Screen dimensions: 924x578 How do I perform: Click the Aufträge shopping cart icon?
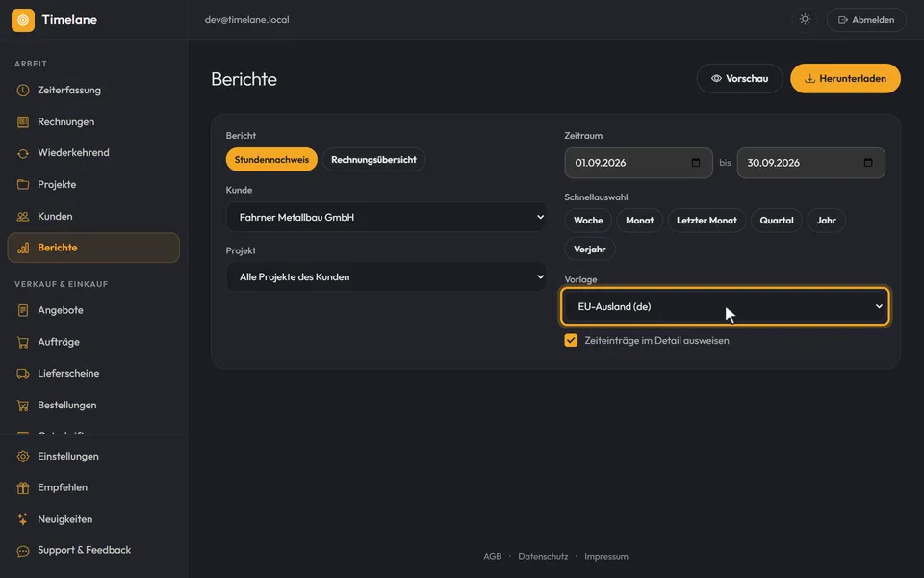click(x=23, y=342)
